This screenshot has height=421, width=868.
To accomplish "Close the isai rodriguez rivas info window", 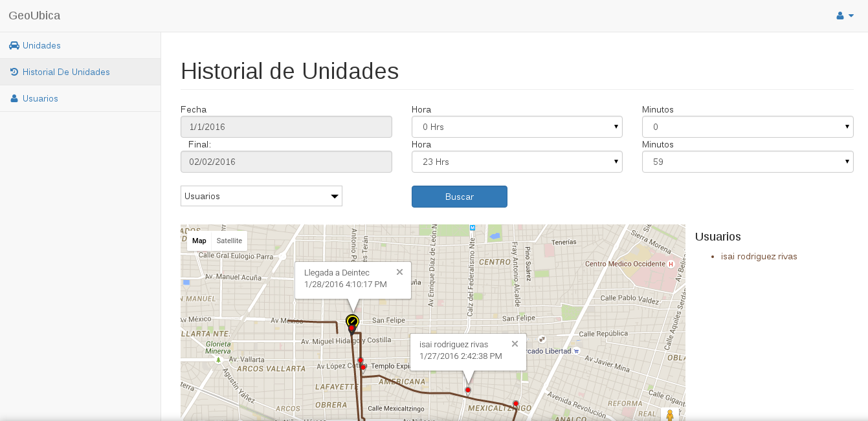I will coord(515,344).
